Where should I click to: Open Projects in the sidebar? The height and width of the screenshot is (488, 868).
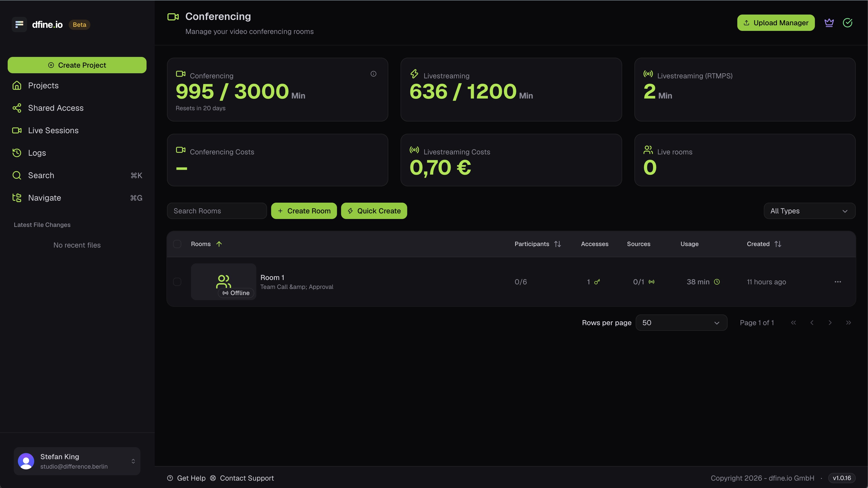(x=77, y=86)
